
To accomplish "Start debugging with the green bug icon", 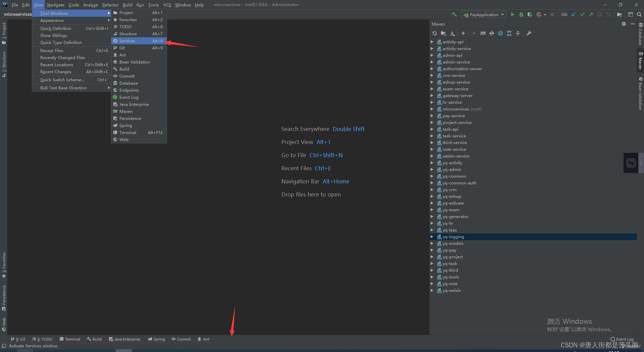I will (521, 14).
